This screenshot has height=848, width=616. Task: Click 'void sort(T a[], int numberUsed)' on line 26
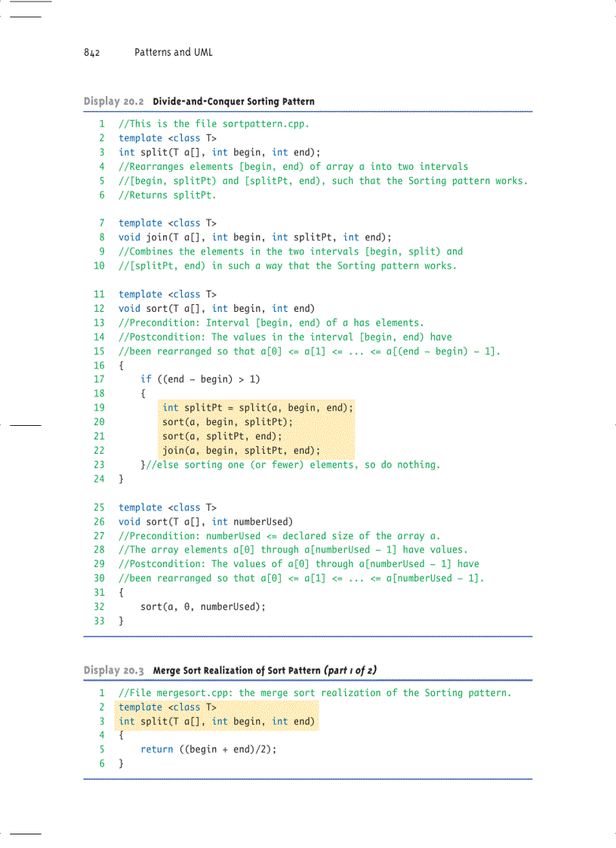pyautogui.click(x=205, y=522)
